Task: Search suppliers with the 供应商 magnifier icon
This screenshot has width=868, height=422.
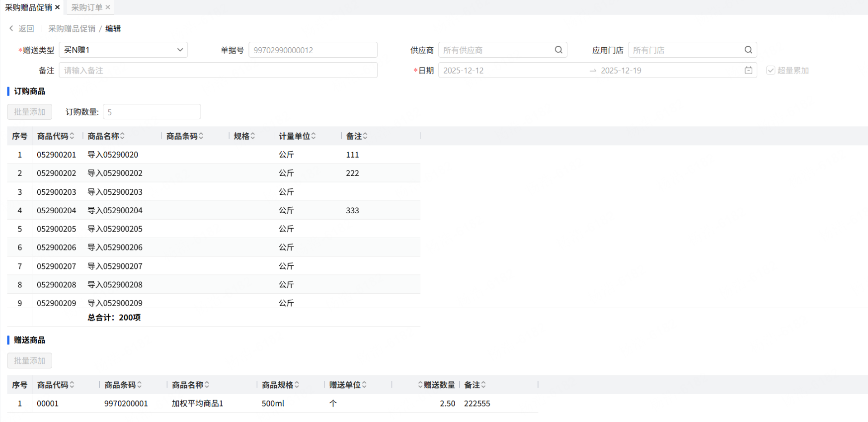Action: click(558, 50)
